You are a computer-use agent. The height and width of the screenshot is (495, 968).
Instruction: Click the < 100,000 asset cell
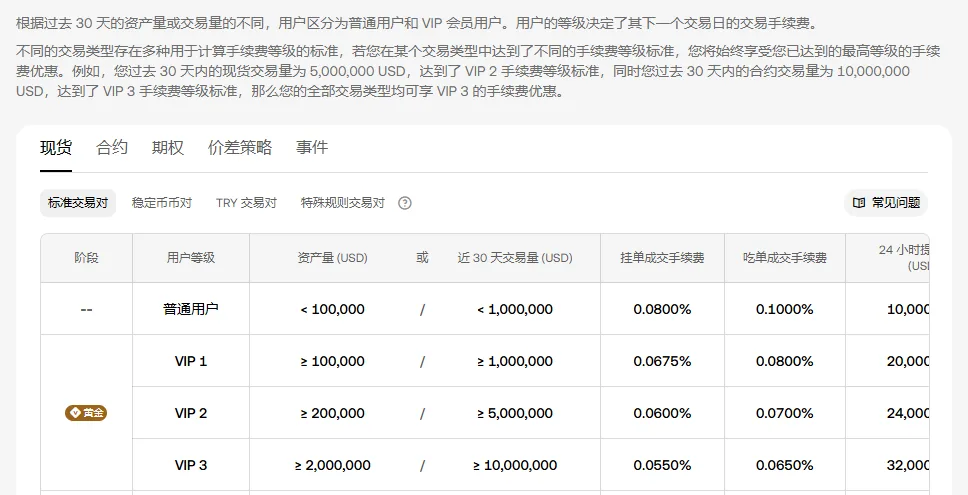333,309
